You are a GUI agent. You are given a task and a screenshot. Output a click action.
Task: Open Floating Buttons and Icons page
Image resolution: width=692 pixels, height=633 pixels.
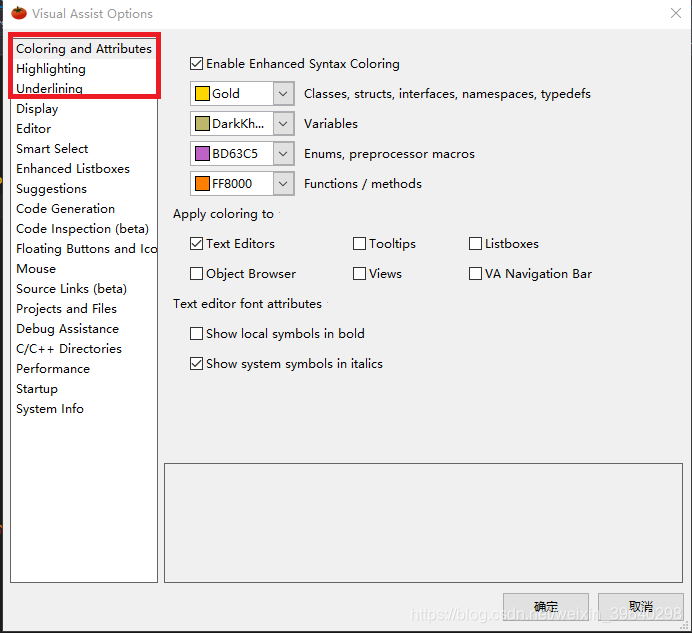coord(84,249)
